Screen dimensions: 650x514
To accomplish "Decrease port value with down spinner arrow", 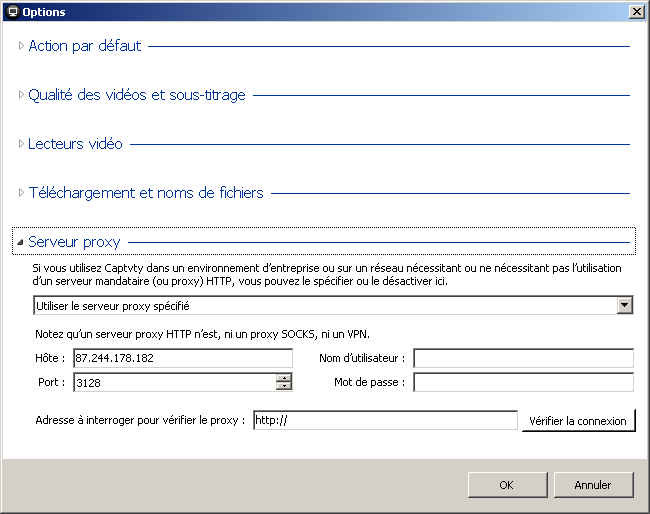I will [284, 386].
